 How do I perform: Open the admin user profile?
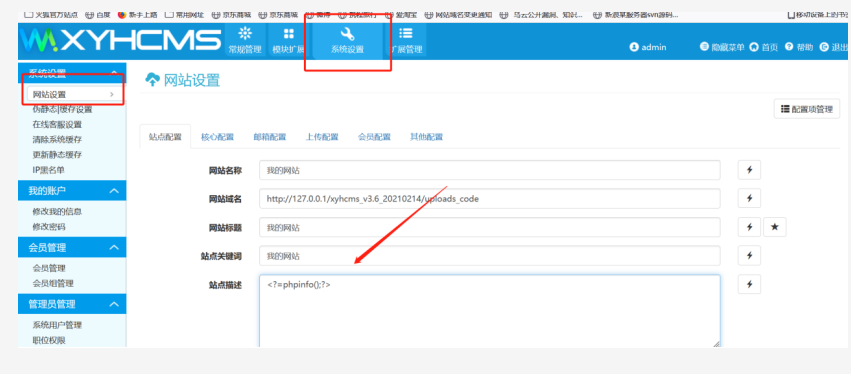point(648,47)
